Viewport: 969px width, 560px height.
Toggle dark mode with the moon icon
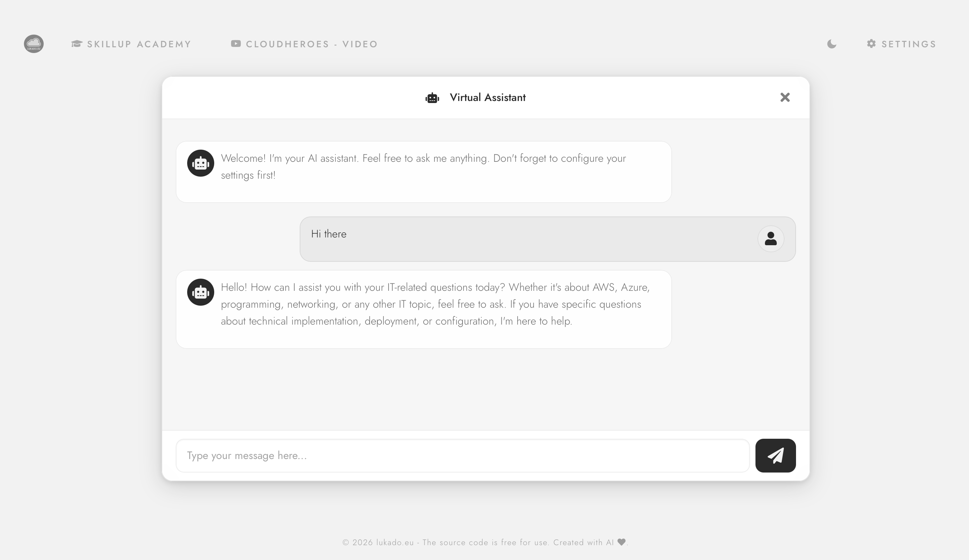(x=831, y=44)
